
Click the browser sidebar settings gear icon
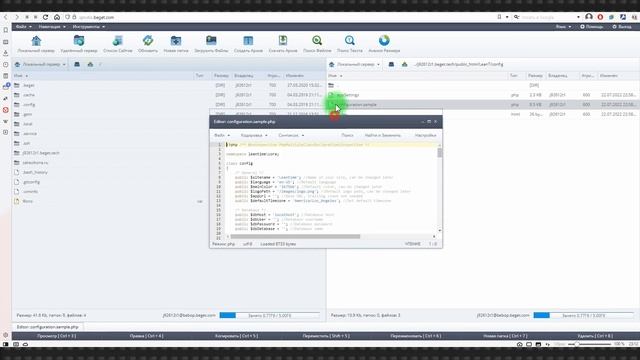[6, 335]
